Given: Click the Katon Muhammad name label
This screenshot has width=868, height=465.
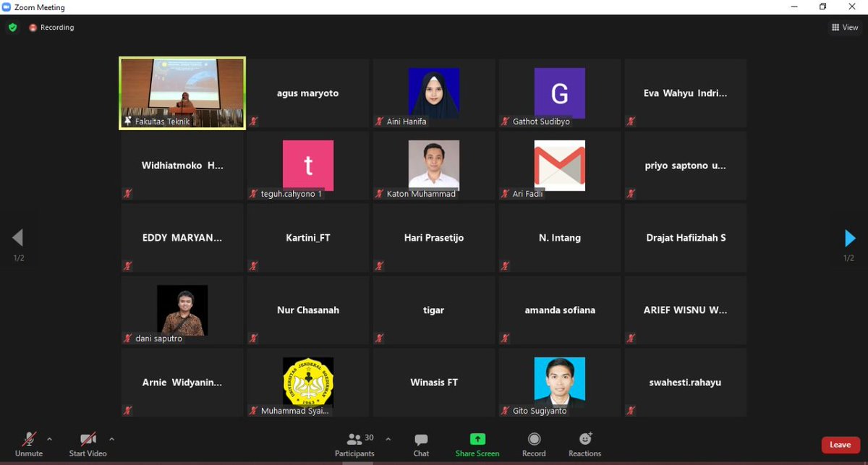Looking at the screenshot, I should click(421, 194).
